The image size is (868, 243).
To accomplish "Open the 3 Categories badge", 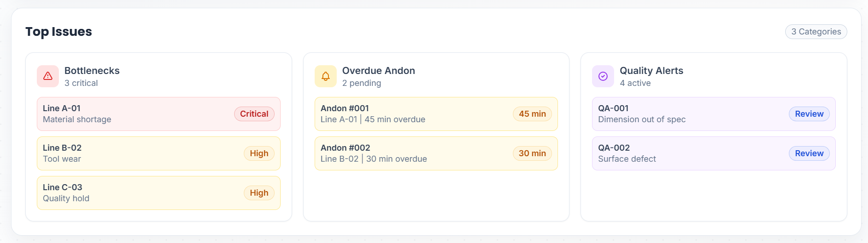I will [x=816, y=32].
